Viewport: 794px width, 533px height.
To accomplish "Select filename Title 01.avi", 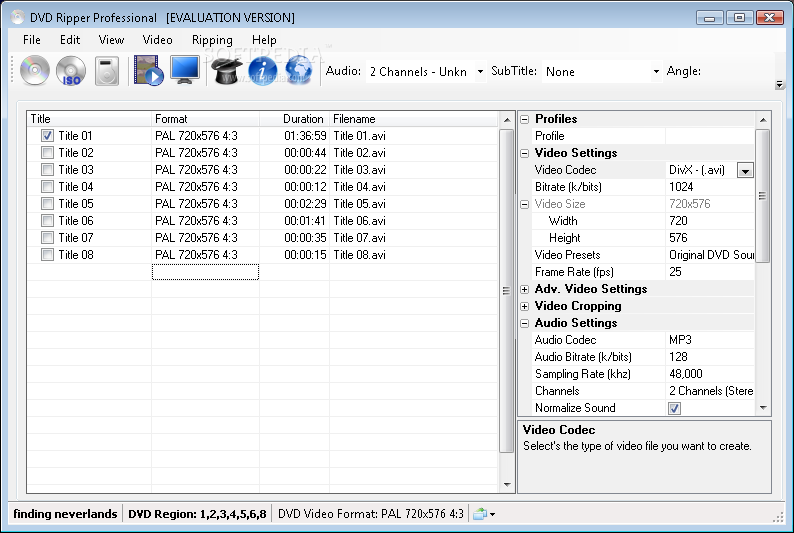I will pos(359,136).
